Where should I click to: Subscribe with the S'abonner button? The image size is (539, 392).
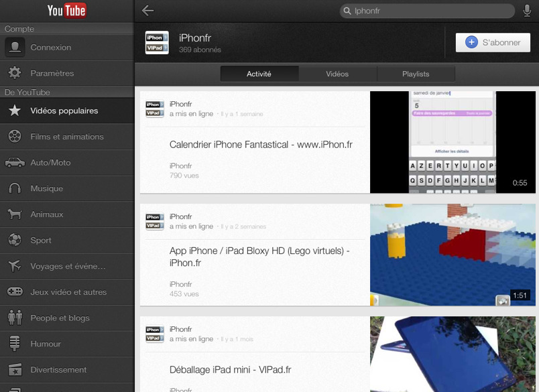(x=493, y=43)
